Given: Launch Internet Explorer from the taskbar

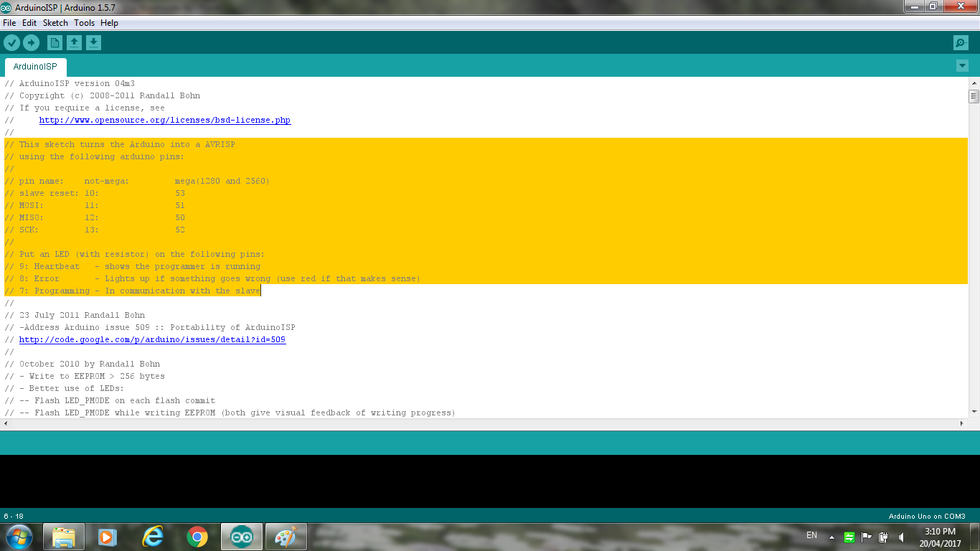Looking at the screenshot, I should [152, 537].
